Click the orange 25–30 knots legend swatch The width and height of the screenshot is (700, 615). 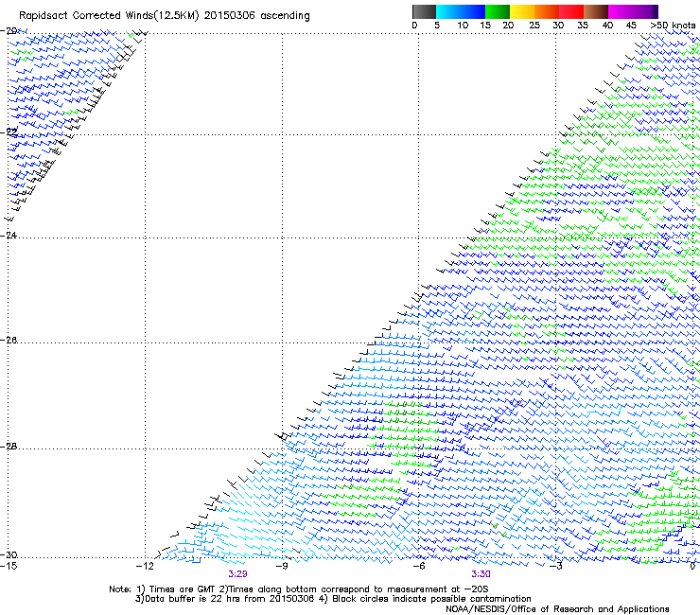tap(547, 11)
